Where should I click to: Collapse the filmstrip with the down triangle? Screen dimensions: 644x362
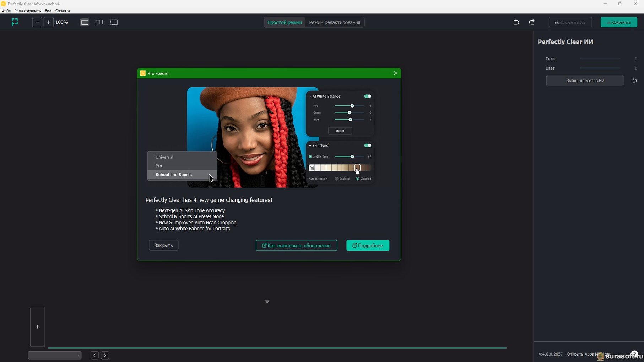[267, 302]
